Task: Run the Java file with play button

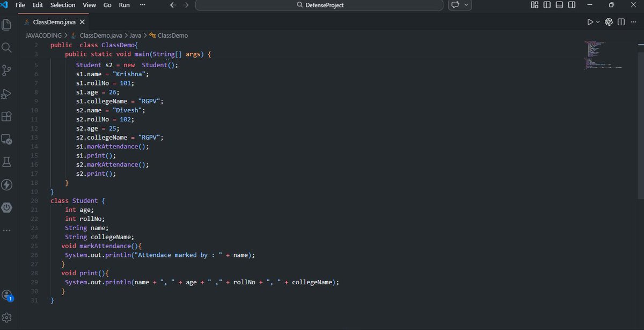Action: tap(590, 22)
